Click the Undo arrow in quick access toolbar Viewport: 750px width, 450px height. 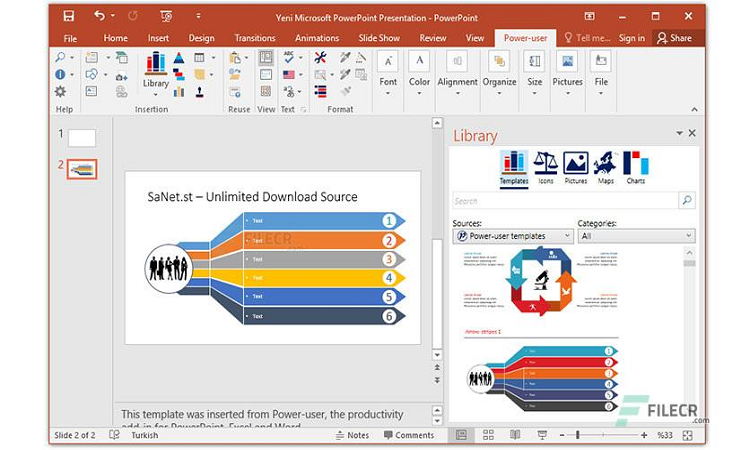98,16
